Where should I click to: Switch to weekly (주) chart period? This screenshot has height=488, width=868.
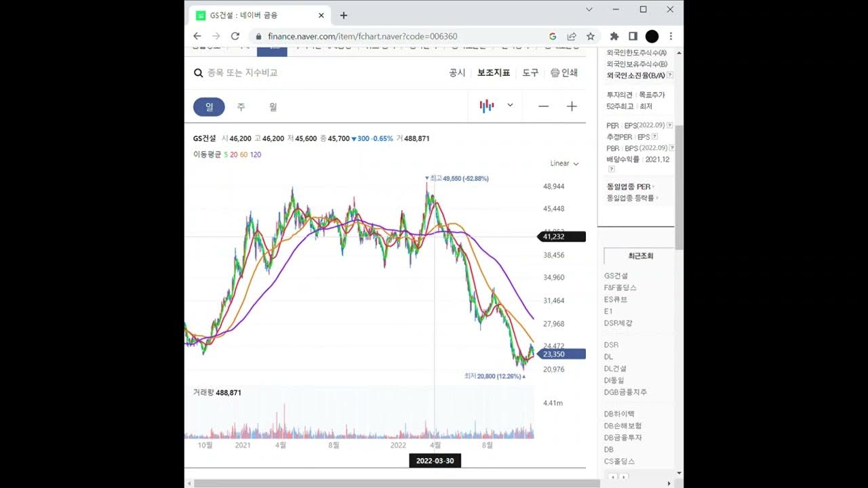coord(241,106)
